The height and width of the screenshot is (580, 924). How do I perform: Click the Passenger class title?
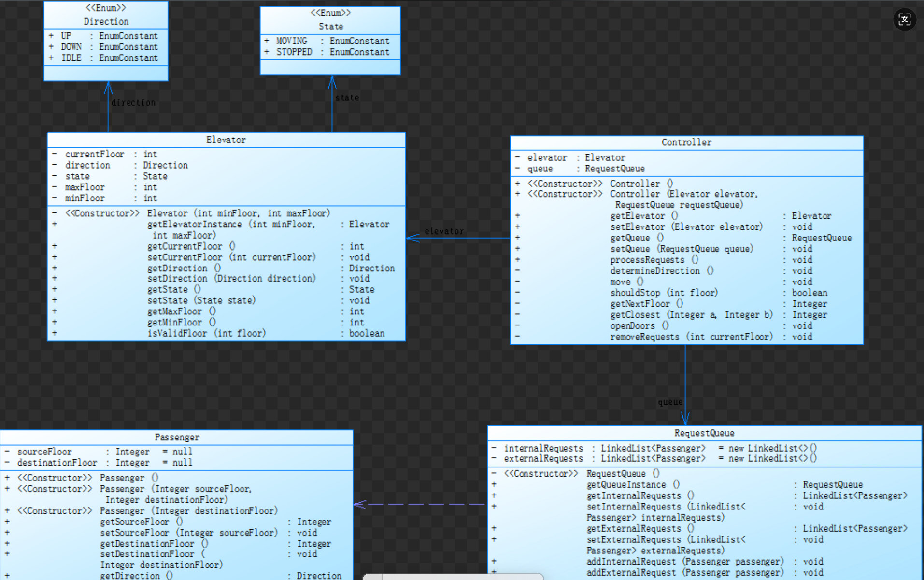pyautogui.click(x=176, y=437)
